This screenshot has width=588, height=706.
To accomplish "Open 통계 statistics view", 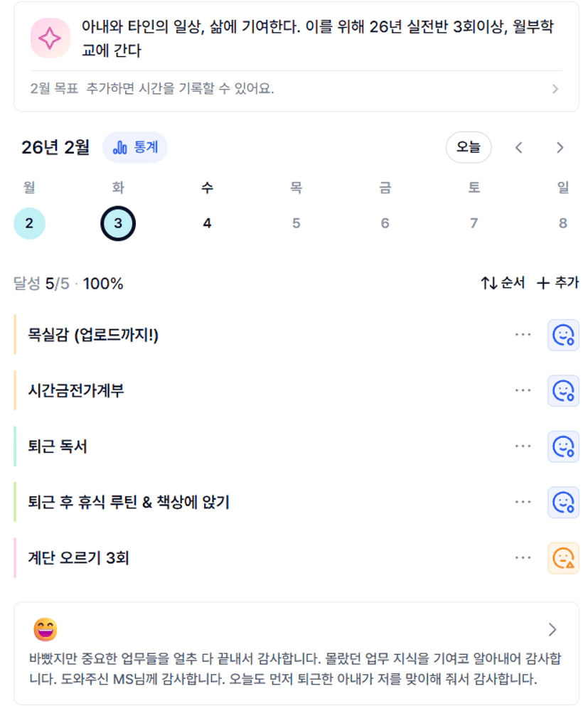I will point(135,147).
